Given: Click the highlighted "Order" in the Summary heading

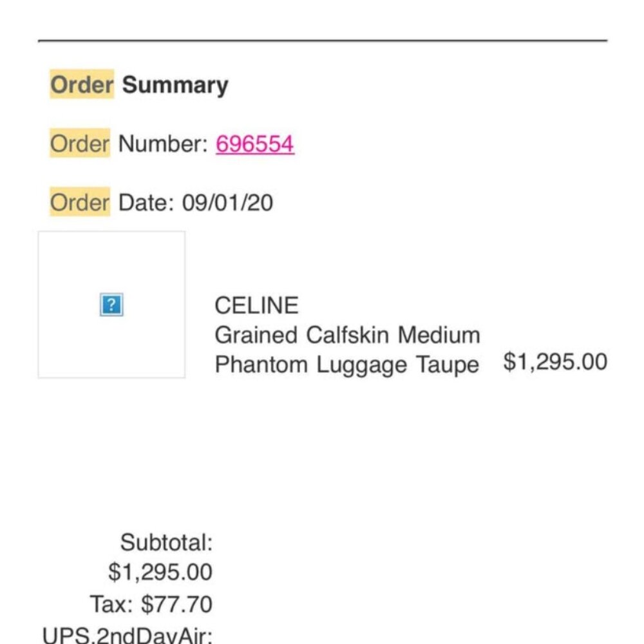Looking at the screenshot, I should (82, 85).
